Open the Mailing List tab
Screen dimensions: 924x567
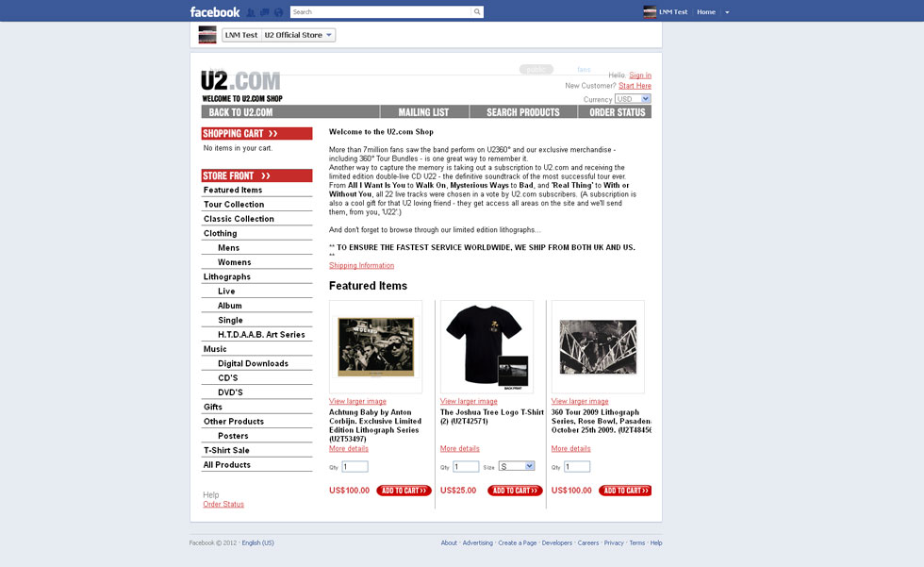(x=423, y=112)
